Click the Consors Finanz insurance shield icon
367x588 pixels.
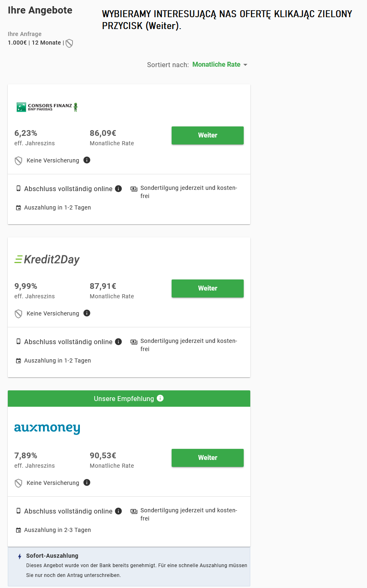[x=18, y=161]
